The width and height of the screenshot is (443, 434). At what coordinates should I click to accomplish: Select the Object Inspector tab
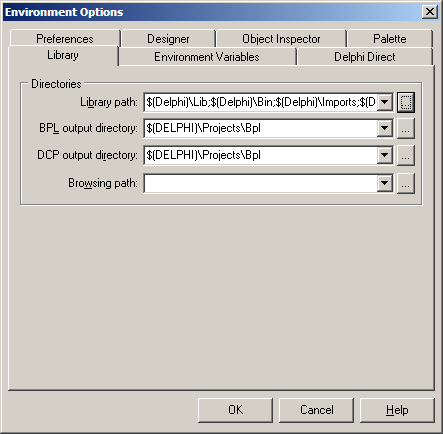click(281, 39)
